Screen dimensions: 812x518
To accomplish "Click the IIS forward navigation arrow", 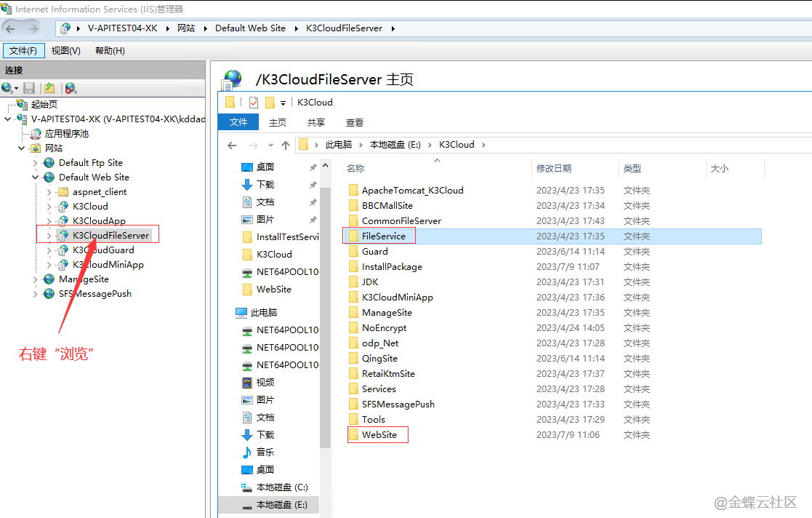I will coord(33,28).
